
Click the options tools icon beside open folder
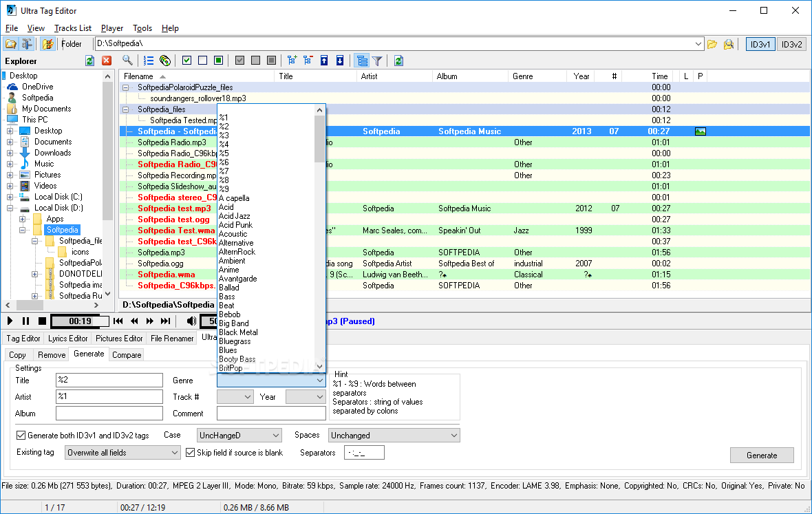point(26,44)
